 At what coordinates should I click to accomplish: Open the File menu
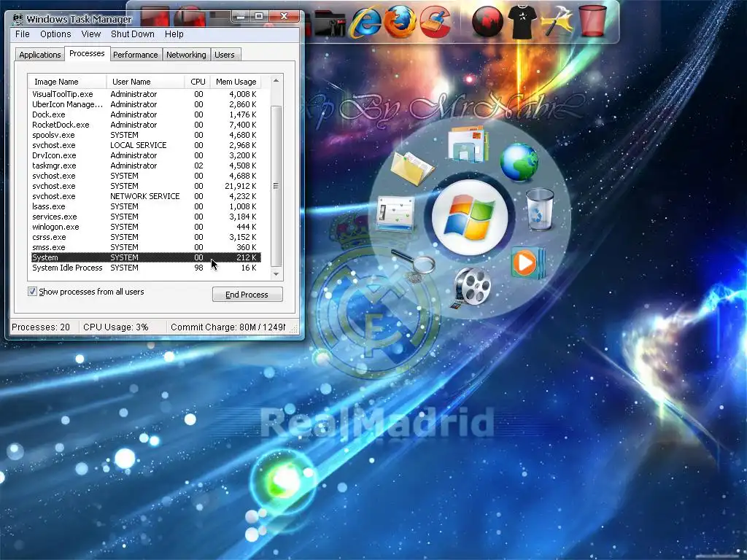tap(23, 34)
